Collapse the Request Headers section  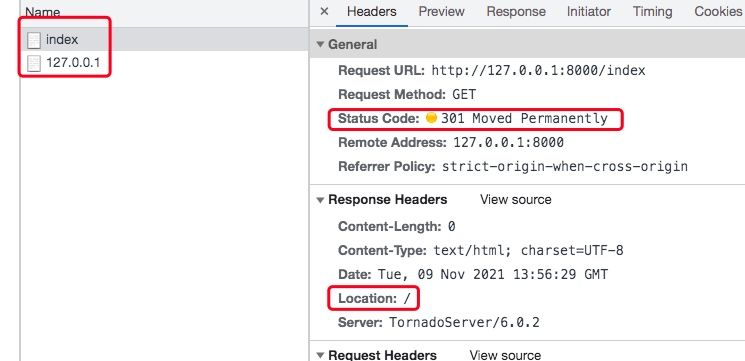tap(320, 355)
